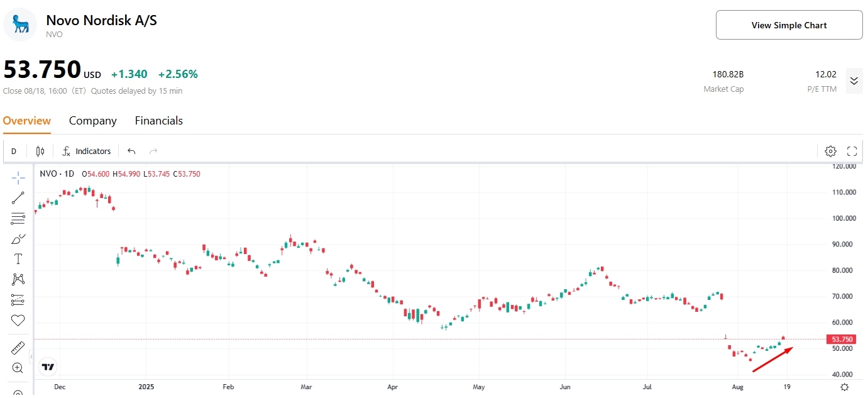Open the chart patterns tool
Screen dimensions: 868x398
(x=18, y=279)
